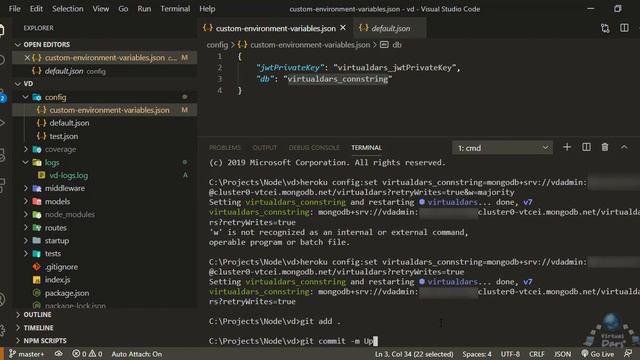Switch to the Problems panel tab
Viewport: 640px width, 360px height.
pyautogui.click(x=224, y=148)
